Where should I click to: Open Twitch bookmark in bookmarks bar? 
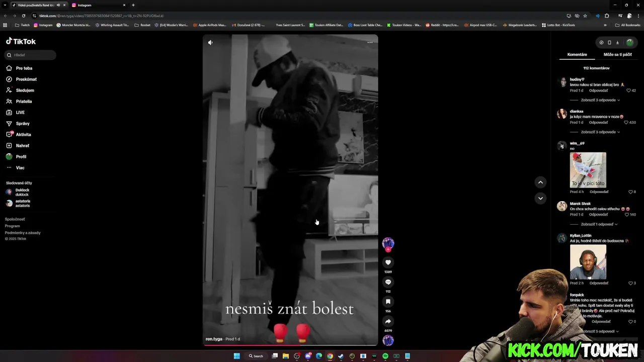(x=22, y=25)
